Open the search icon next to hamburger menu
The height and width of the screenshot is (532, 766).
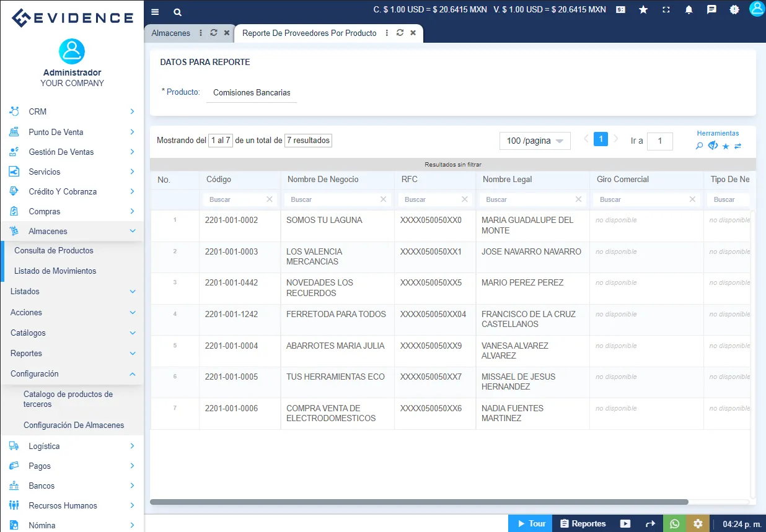click(177, 12)
